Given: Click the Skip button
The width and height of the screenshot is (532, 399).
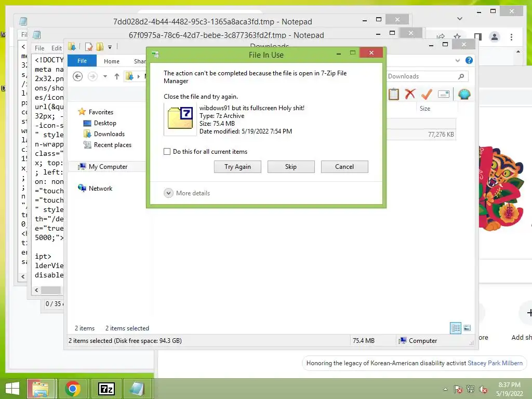Looking at the screenshot, I should (291, 167).
